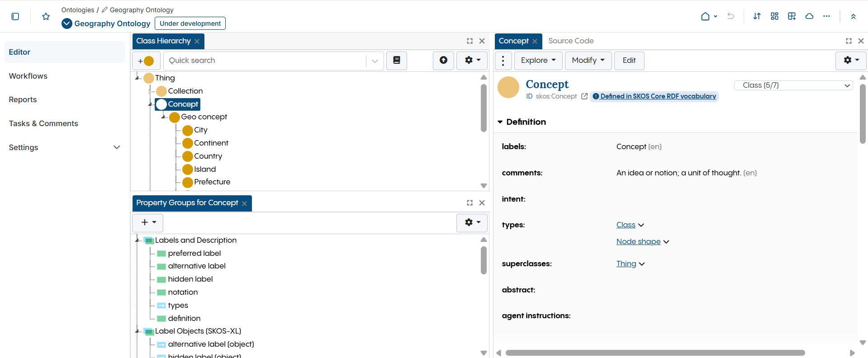Click the Concept panel horizontal scrollbar
The height and width of the screenshot is (358, 868).
pyautogui.click(x=655, y=353)
